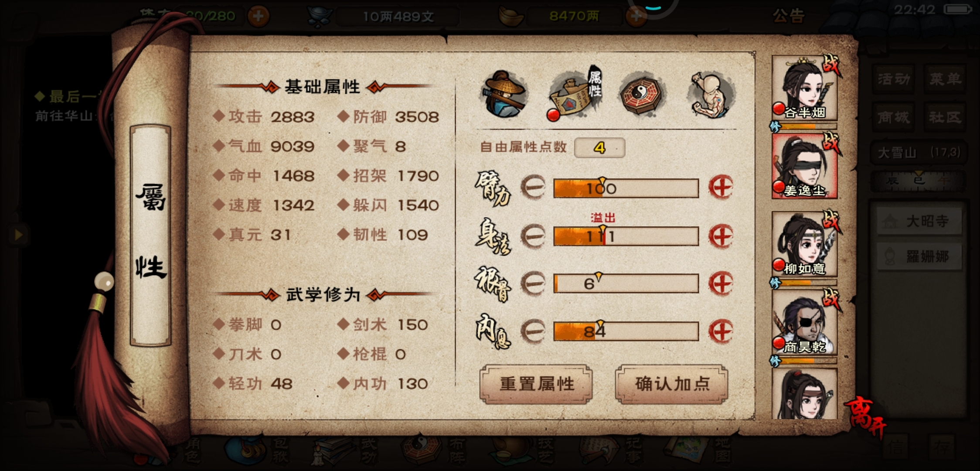This screenshot has width=980, height=471.
Task: Select 商昊乾 character portrait
Action: tap(805, 322)
